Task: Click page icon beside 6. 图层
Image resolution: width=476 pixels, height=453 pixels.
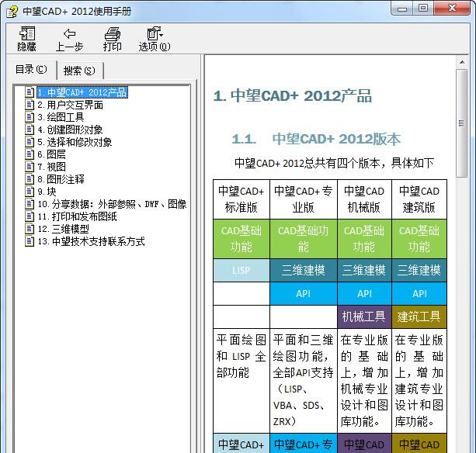Action: 30,154
